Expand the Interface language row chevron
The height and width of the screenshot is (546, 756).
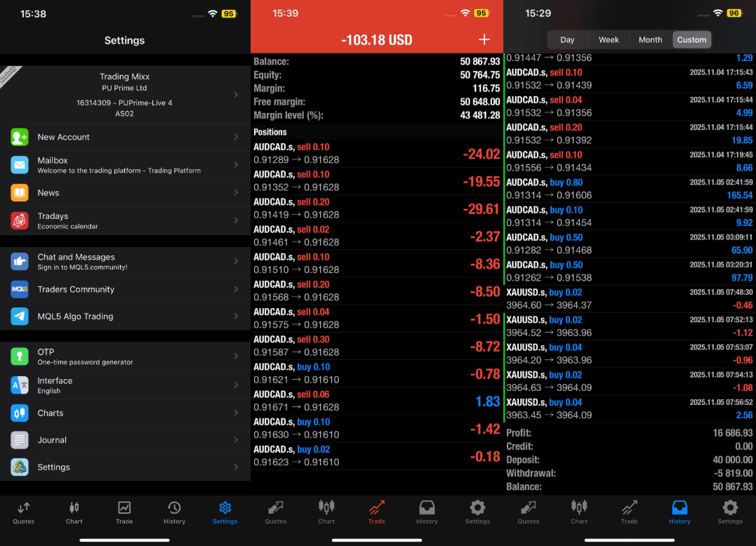point(236,385)
